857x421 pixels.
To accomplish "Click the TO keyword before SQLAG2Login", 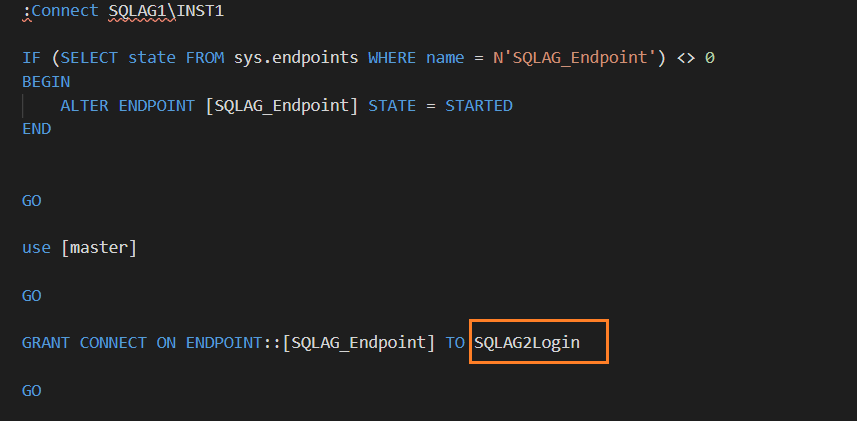I will [x=455, y=343].
